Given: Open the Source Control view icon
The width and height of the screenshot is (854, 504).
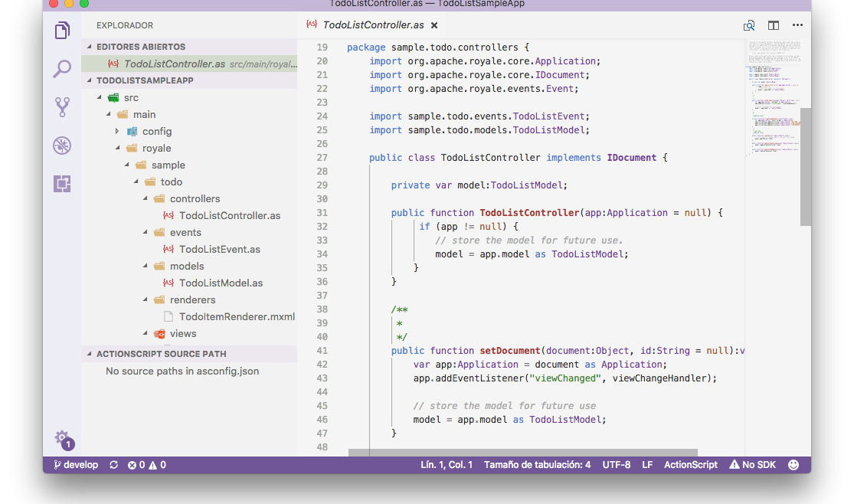Looking at the screenshot, I should pos(62,107).
